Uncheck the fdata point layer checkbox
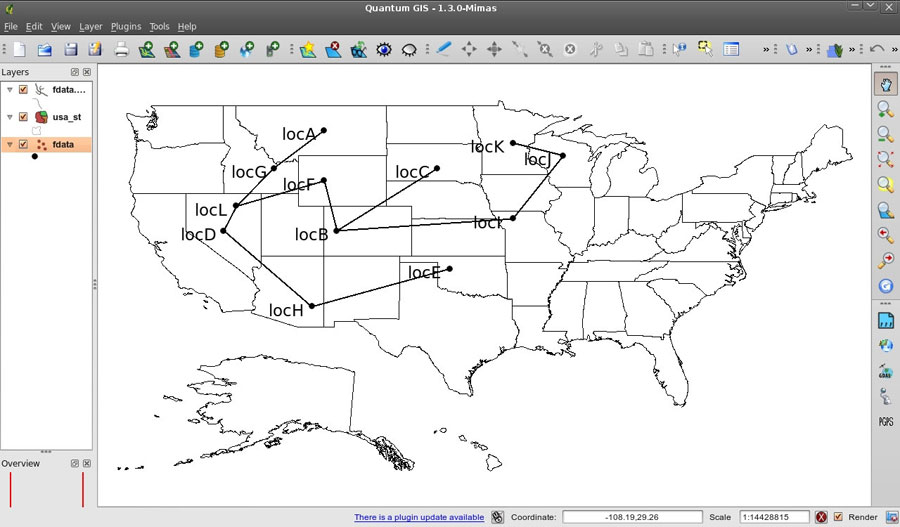Screen dimensions: 900x527 point(24,145)
